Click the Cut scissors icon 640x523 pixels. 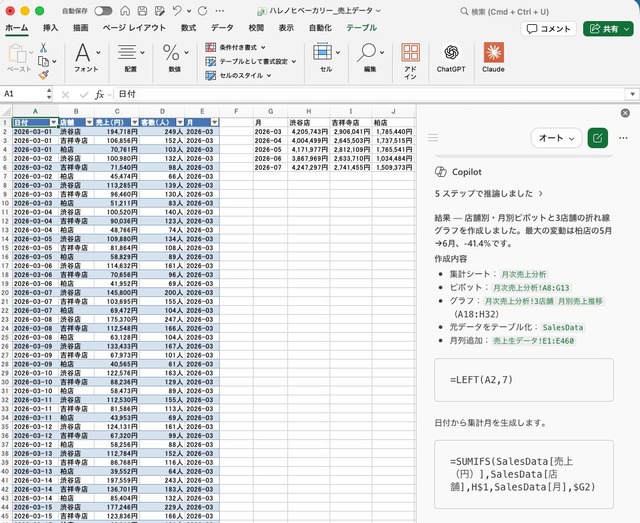[43, 48]
